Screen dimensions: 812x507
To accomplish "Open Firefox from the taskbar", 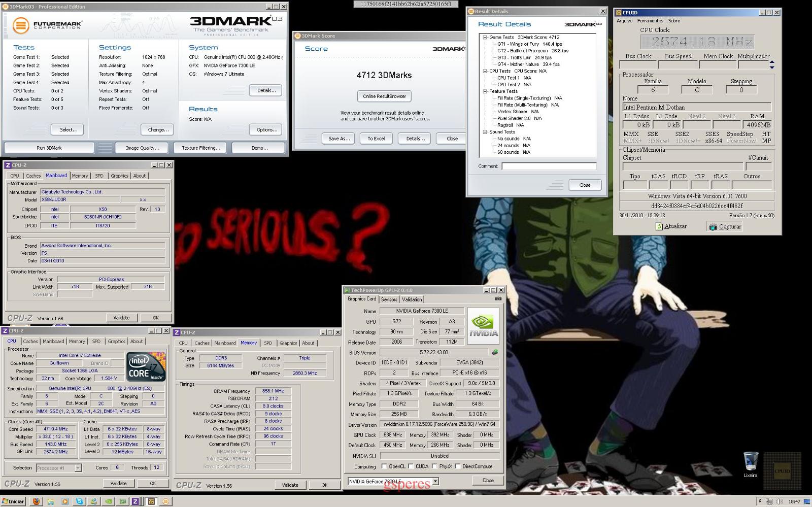I will [36, 501].
